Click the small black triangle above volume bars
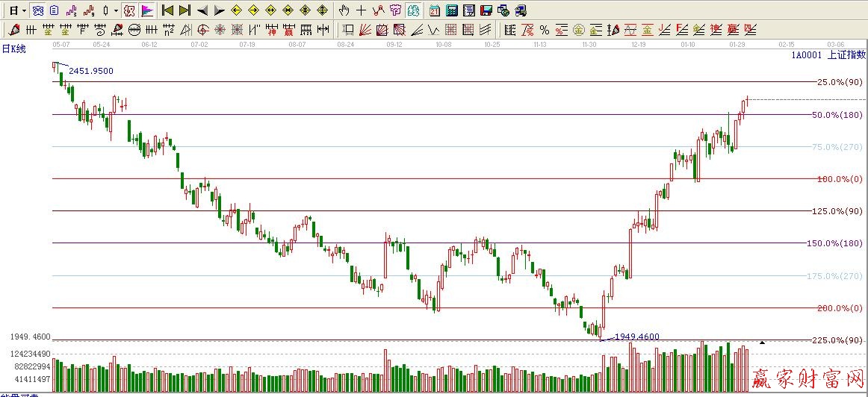This screenshot has width=868, height=397. 762,343
